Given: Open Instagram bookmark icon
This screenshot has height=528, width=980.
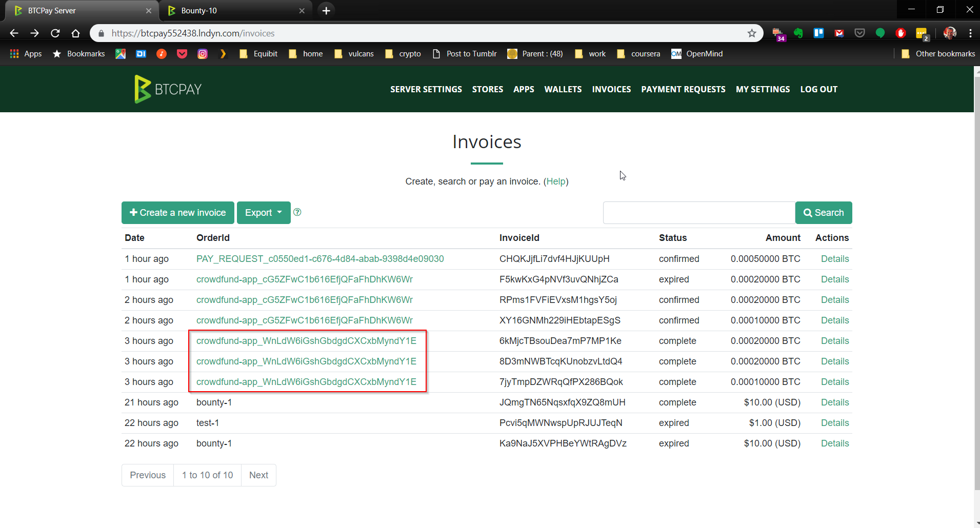Looking at the screenshot, I should pyautogui.click(x=203, y=54).
